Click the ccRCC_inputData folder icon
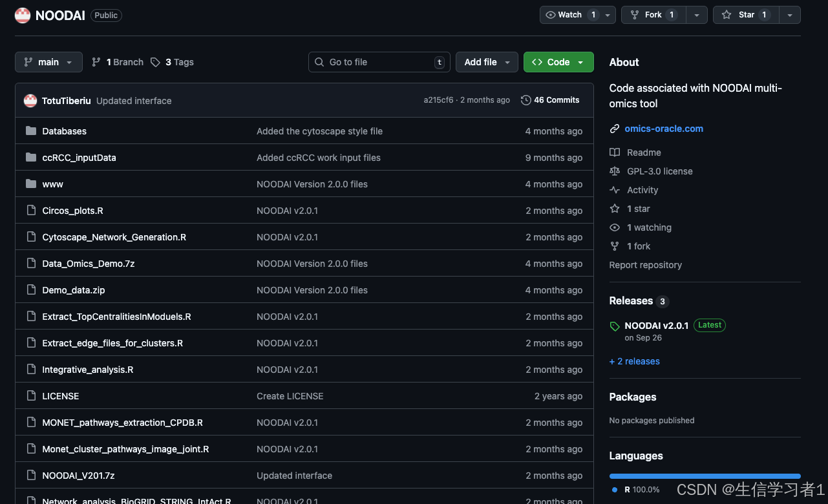Screen dimensions: 828x504 (x=31, y=158)
